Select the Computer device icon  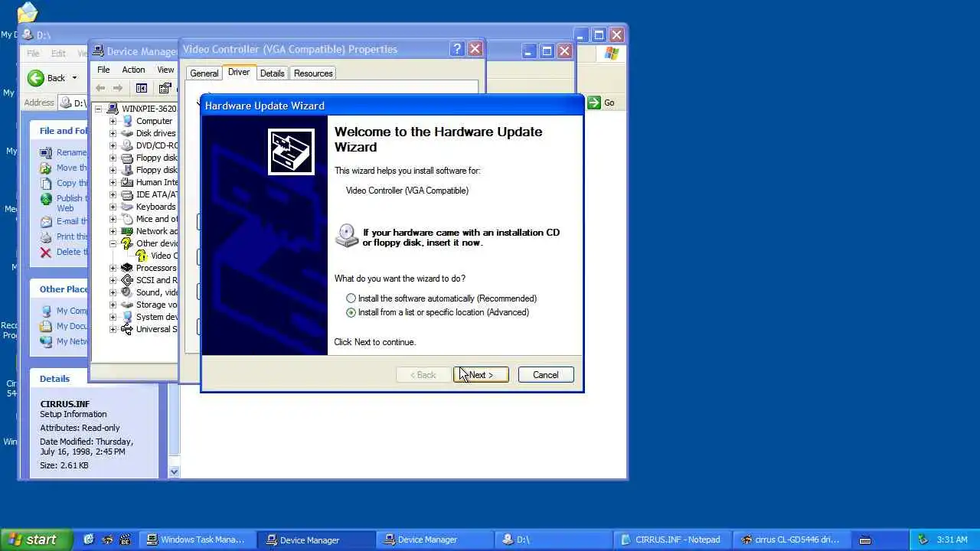(127, 121)
